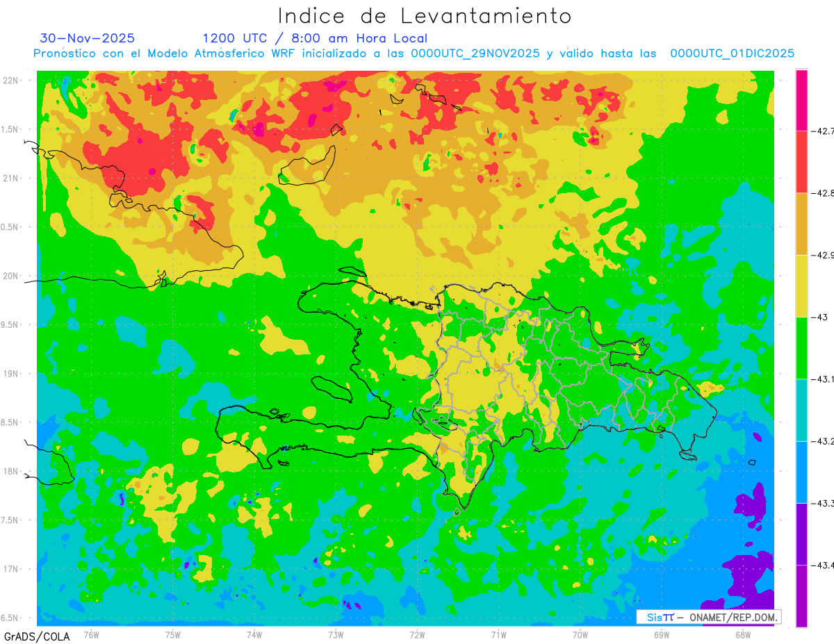834x644 pixels.
Task: Pick the orange color bar segment
Action: pos(801,224)
